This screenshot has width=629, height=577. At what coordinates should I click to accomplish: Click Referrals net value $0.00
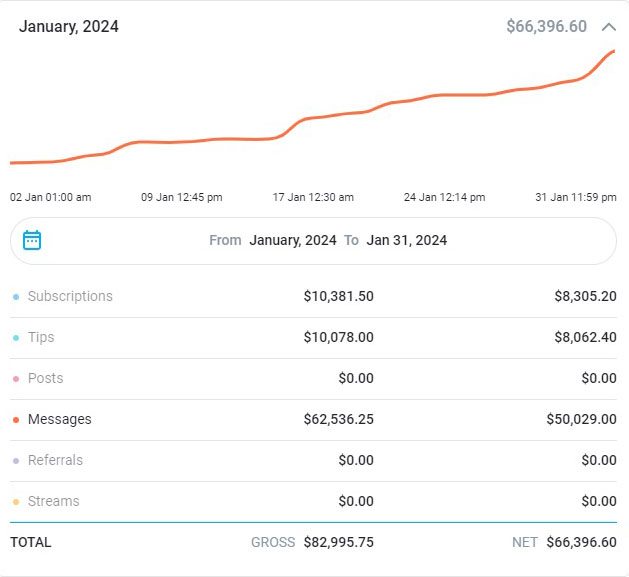coord(599,460)
